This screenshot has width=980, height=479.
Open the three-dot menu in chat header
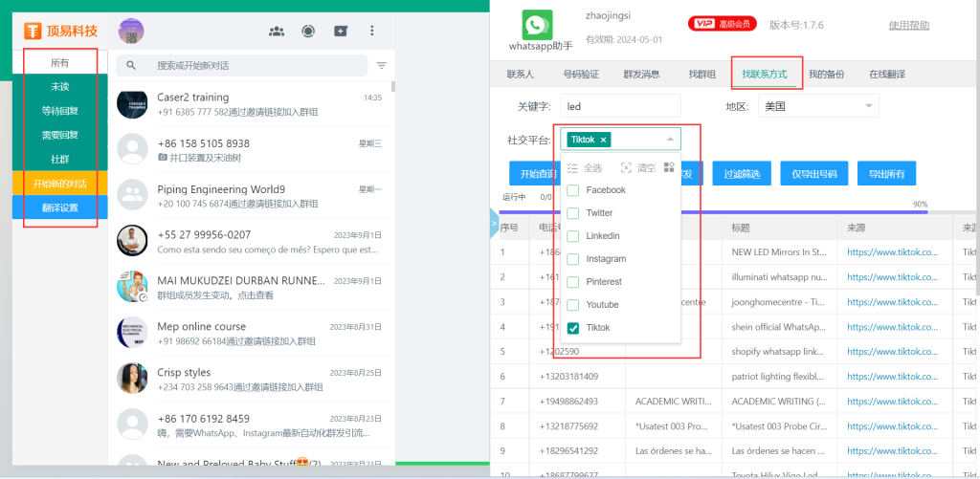[372, 31]
